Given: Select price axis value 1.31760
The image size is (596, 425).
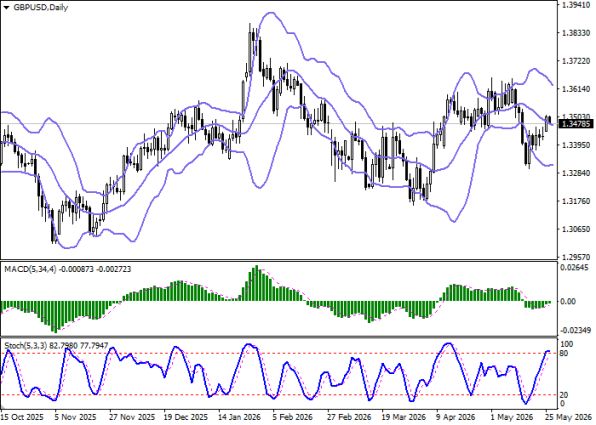Looking at the screenshot, I should point(576,201).
